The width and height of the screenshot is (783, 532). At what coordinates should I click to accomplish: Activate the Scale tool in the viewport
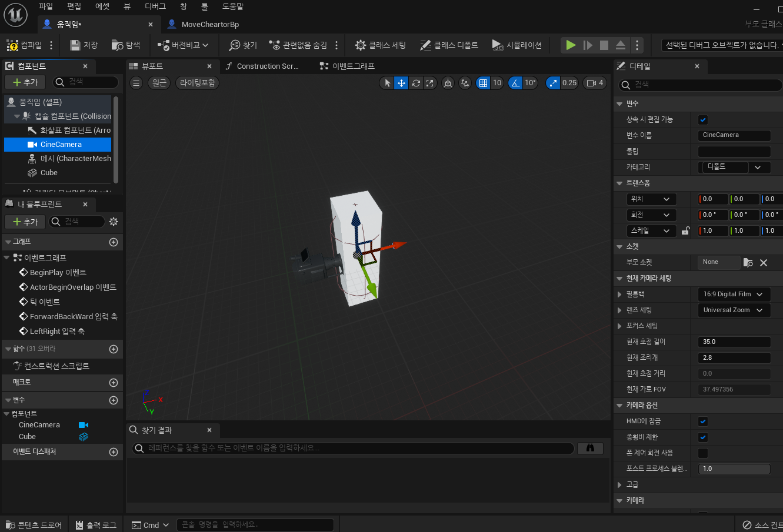pos(430,83)
